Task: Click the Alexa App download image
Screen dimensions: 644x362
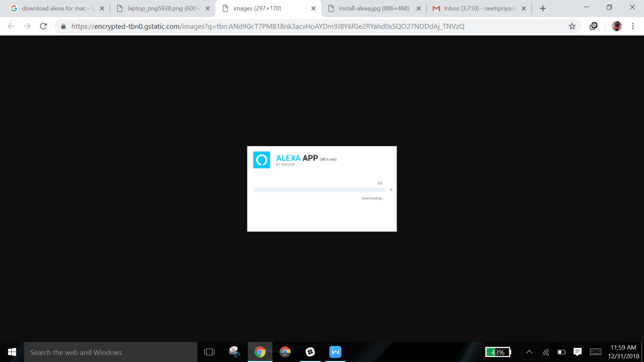Action: pos(322,189)
